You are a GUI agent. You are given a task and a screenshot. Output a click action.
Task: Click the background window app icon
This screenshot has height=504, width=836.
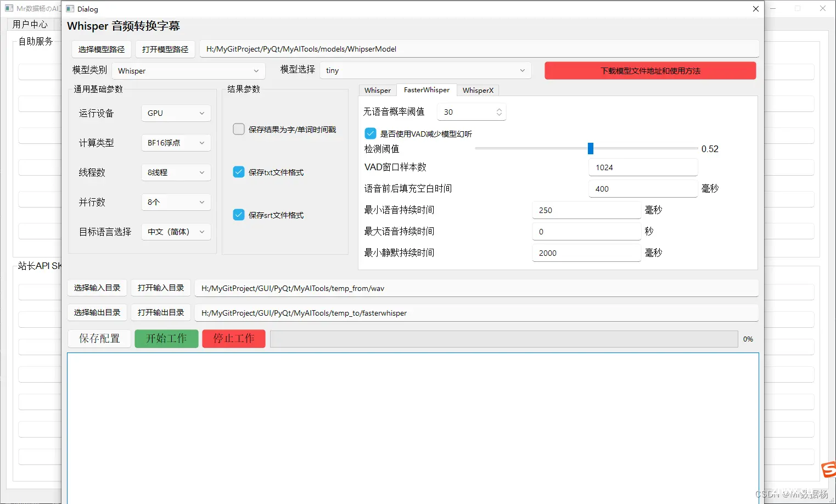pyautogui.click(x=9, y=8)
